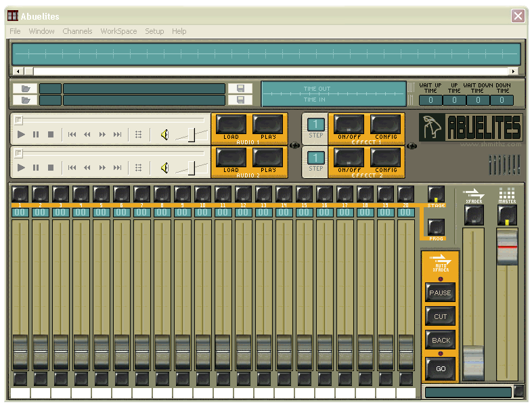Screen dimensions: 532x407
Task: Toggle the STAGE mode button
Action: (436, 194)
